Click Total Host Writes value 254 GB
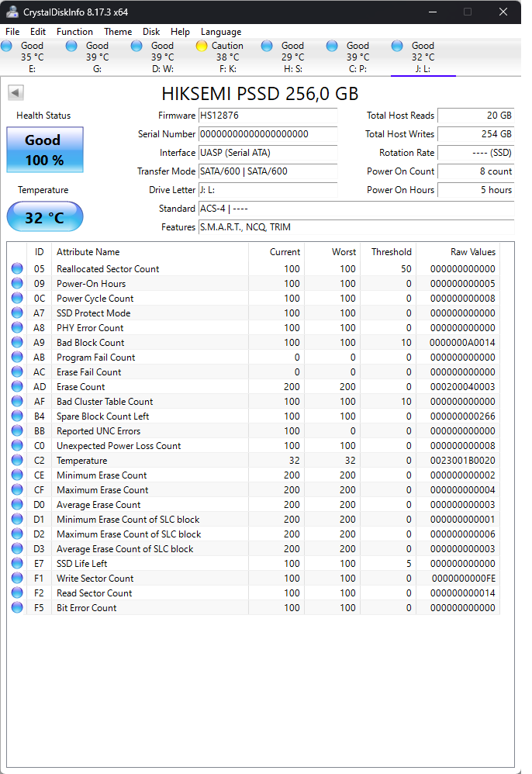 click(475, 133)
